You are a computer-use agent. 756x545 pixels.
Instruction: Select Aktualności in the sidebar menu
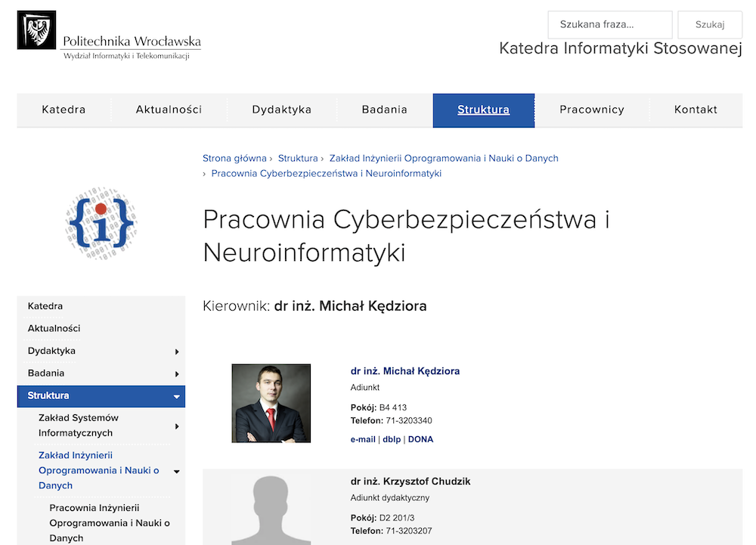54,328
